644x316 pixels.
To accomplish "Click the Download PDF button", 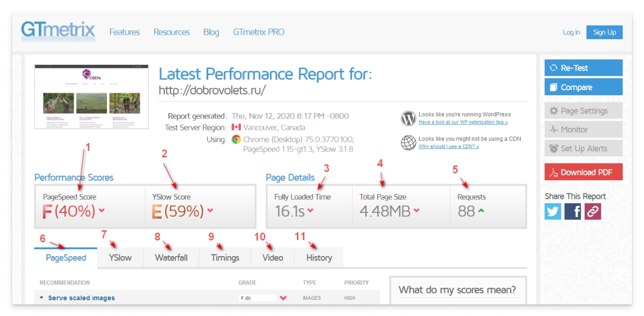I will (583, 172).
